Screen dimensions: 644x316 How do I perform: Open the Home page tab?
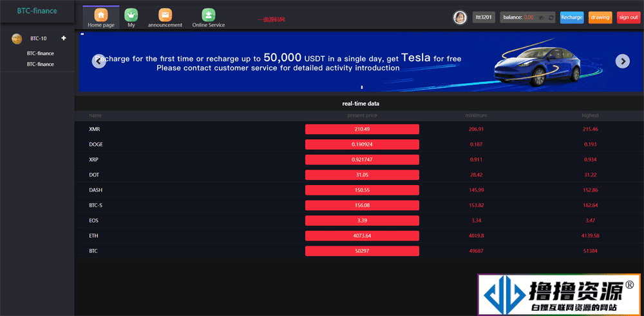tap(101, 17)
